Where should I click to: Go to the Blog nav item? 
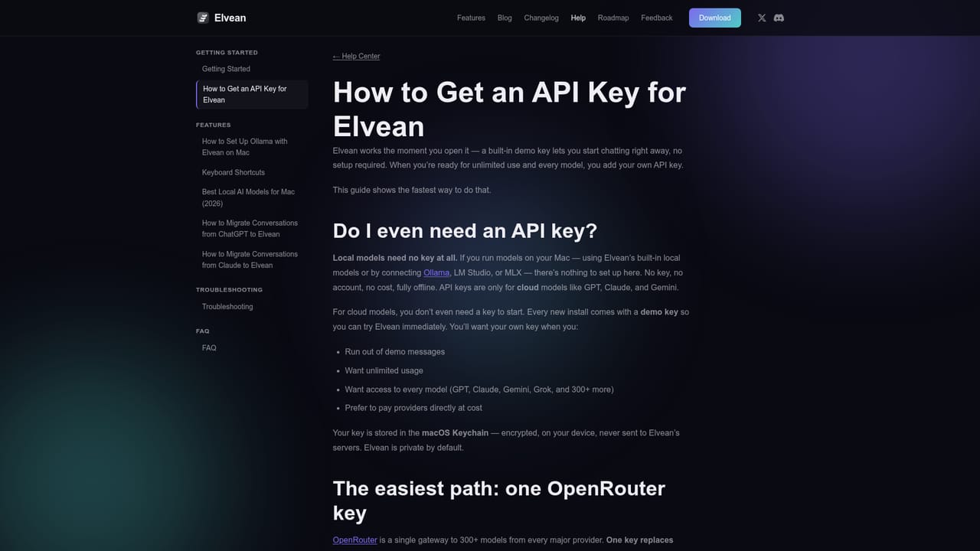pos(505,18)
